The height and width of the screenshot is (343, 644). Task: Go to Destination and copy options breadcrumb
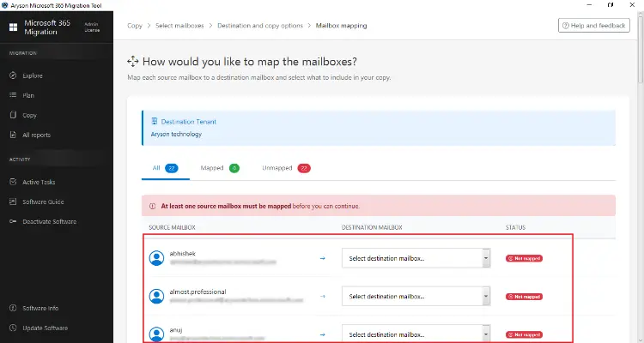click(260, 26)
